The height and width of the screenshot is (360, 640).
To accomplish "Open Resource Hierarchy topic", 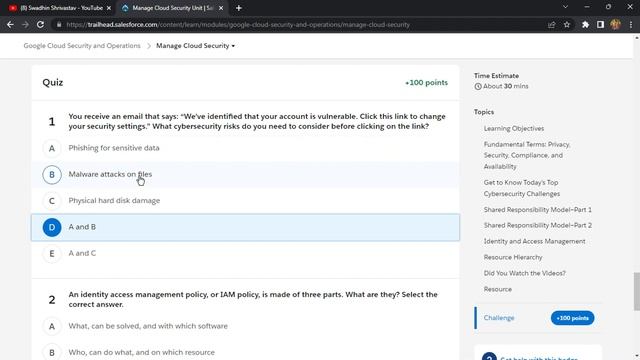I will click(513, 257).
